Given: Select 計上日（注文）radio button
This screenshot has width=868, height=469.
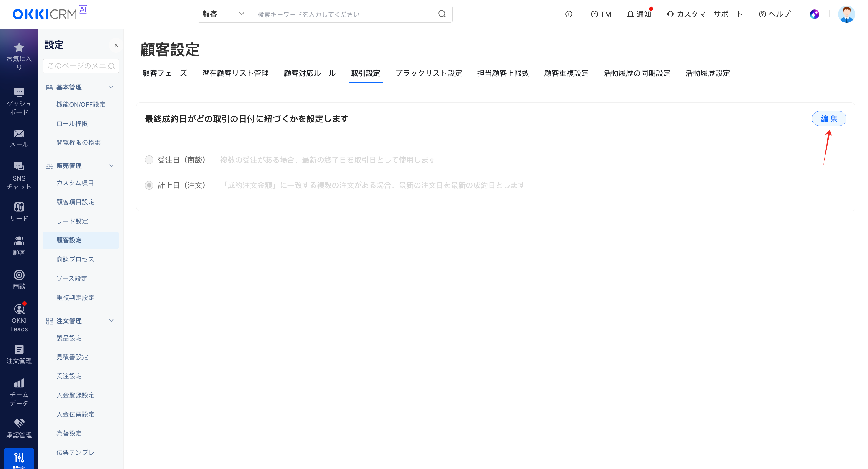Looking at the screenshot, I should [x=149, y=186].
